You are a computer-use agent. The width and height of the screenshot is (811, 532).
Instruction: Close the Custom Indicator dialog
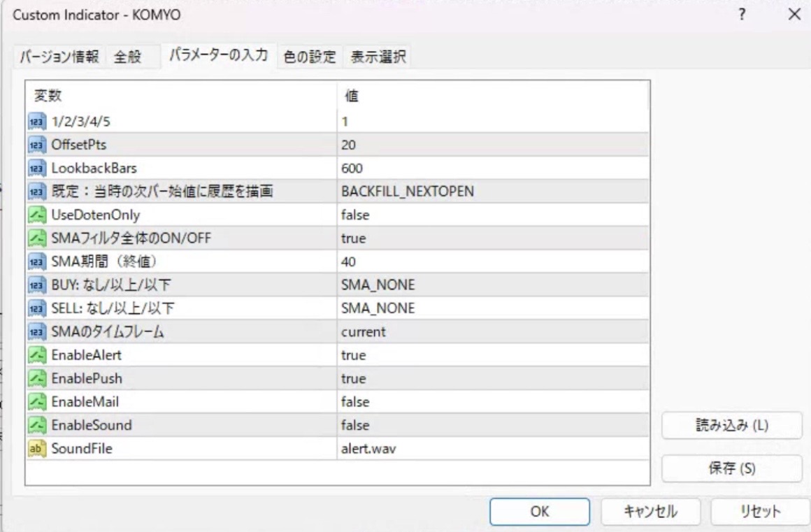[x=794, y=15]
